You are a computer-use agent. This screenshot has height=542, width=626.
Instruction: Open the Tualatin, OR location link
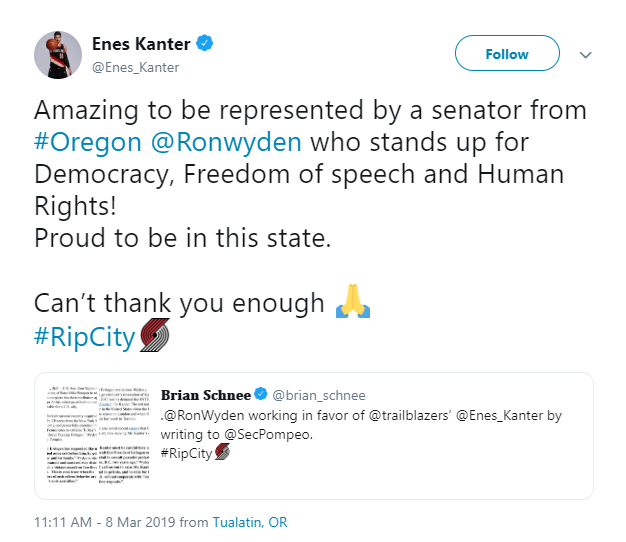(249, 522)
